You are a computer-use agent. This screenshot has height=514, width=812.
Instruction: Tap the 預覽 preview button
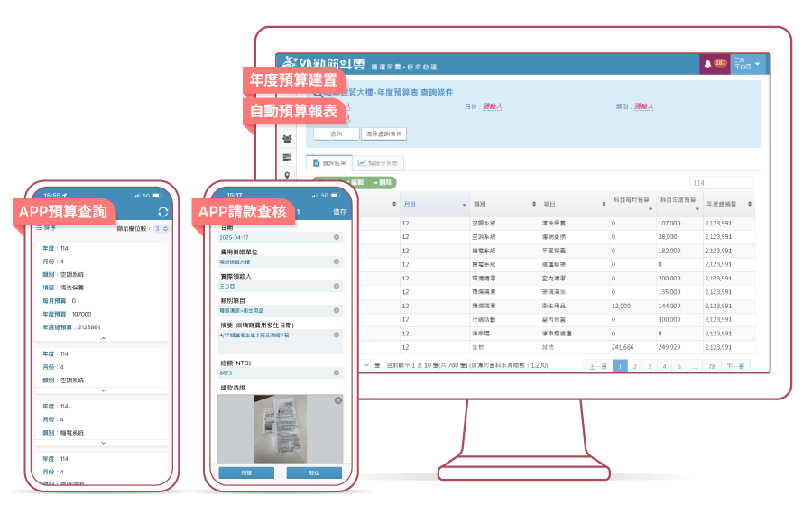(x=246, y=473)
